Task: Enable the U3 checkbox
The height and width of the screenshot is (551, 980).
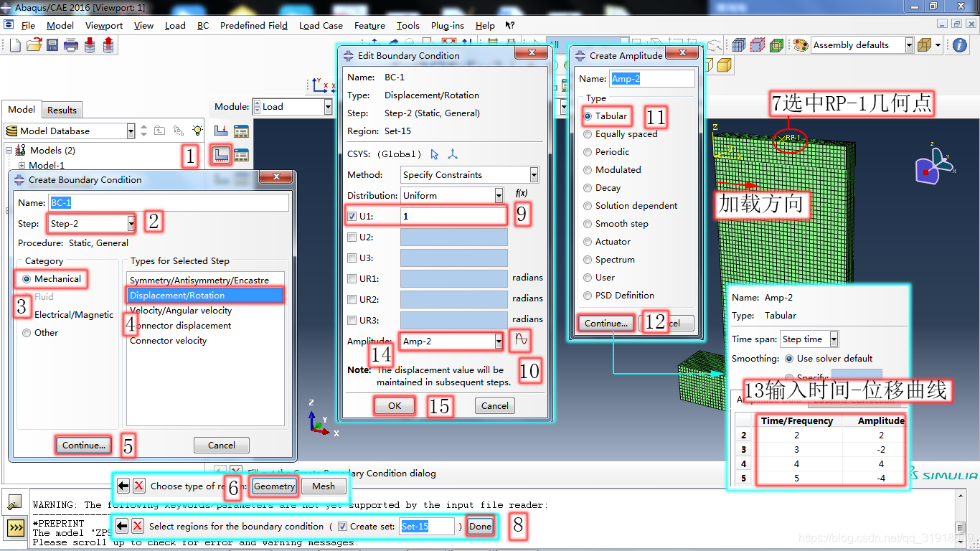Action: click(x=352, y=258)
